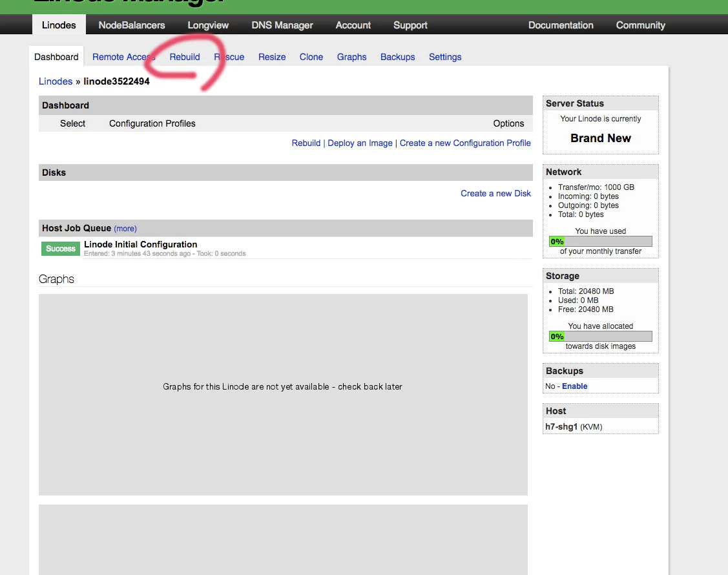The width and height of the screenshot is (728, 575).
Task: Open the Account navigation tab
Action: pos(353,25)
